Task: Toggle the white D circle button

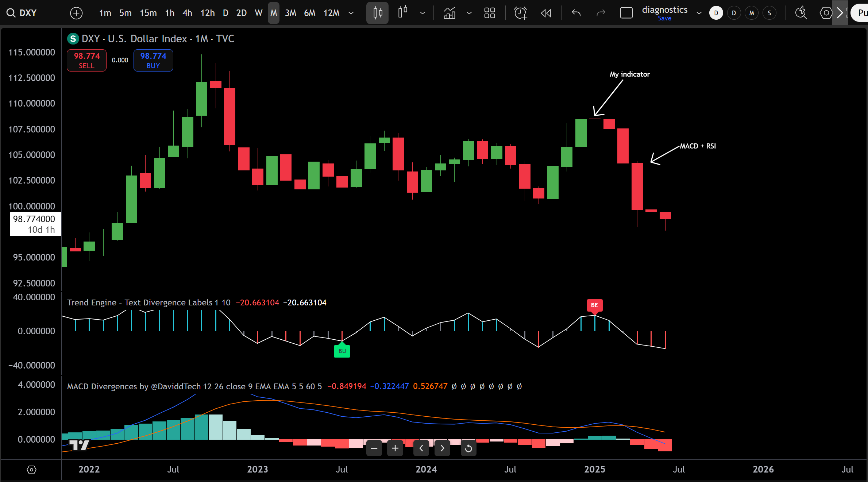Action: [x=716, y=13]
